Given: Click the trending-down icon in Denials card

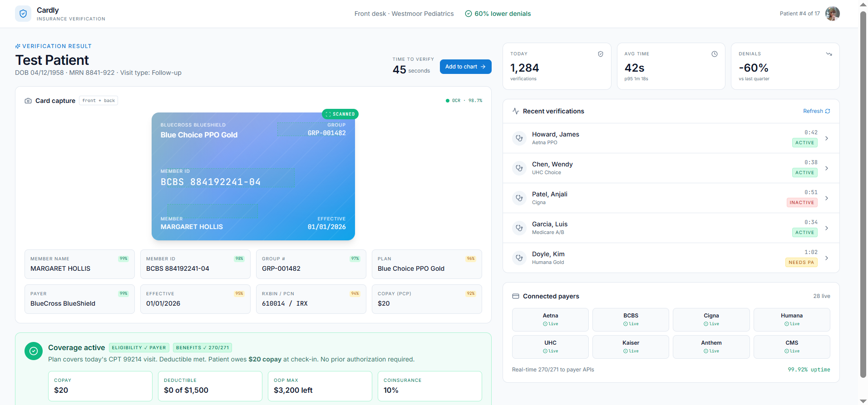Looking at the screenshot, I should pyautogui.click(x=829, y=54).
